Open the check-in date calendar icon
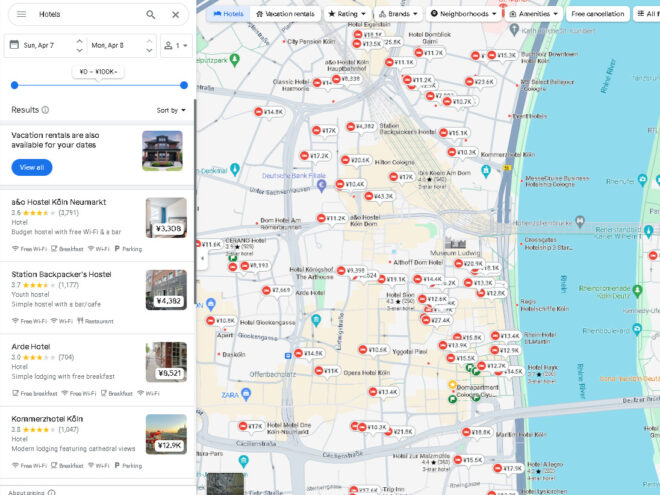660x495 pixels. point(14,45)
